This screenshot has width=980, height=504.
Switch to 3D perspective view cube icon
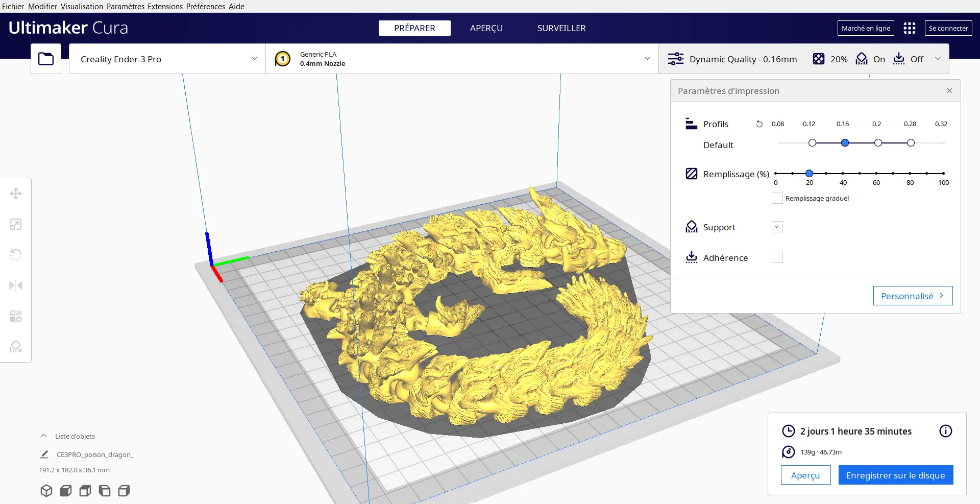click(x=46, y=491)
